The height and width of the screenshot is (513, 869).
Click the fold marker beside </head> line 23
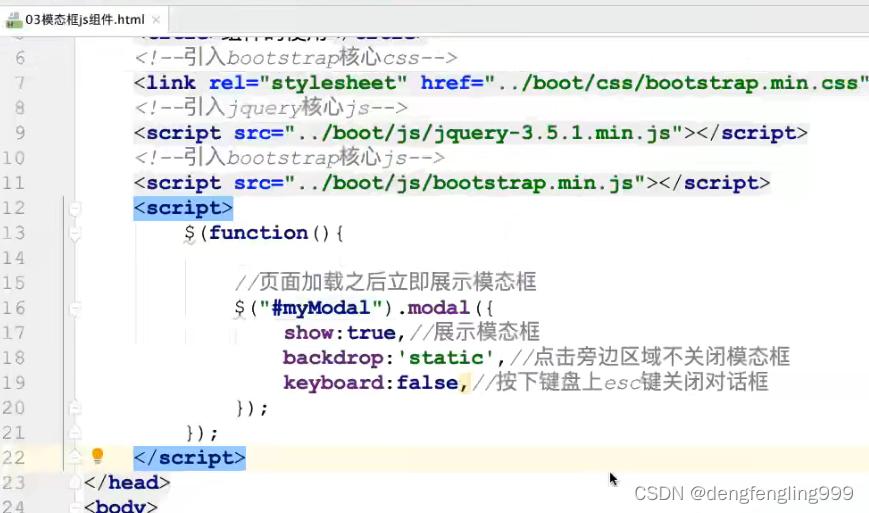75,483
